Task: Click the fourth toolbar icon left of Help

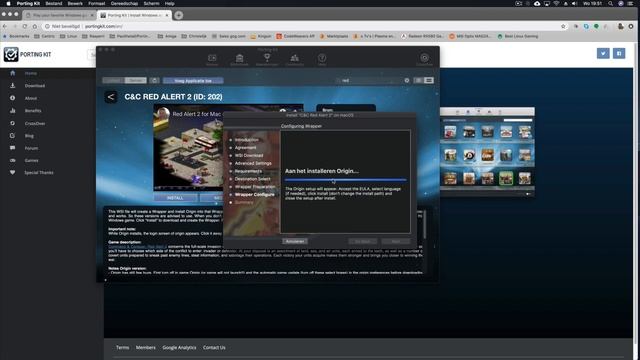Action: tap(294, 58)
